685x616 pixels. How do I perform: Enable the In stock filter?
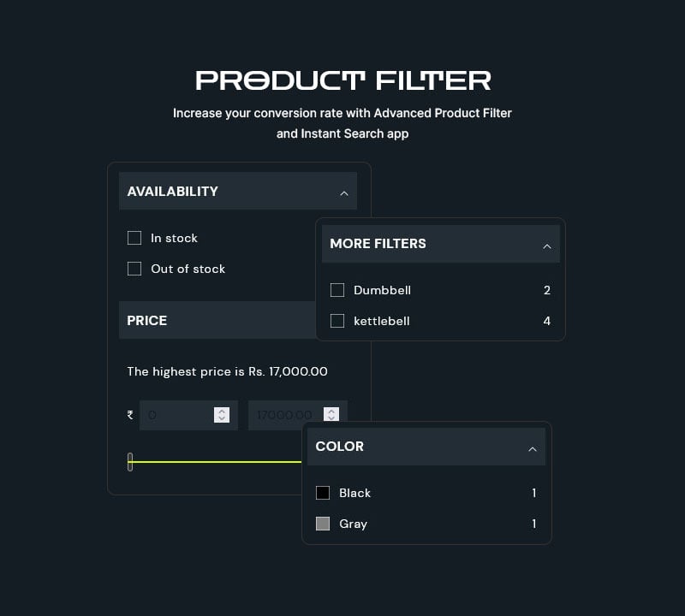click(x=134, y=238)
